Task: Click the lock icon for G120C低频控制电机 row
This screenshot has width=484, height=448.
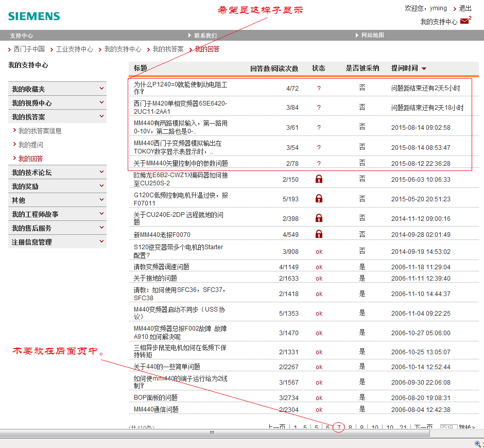Action: tap(319, 199)
